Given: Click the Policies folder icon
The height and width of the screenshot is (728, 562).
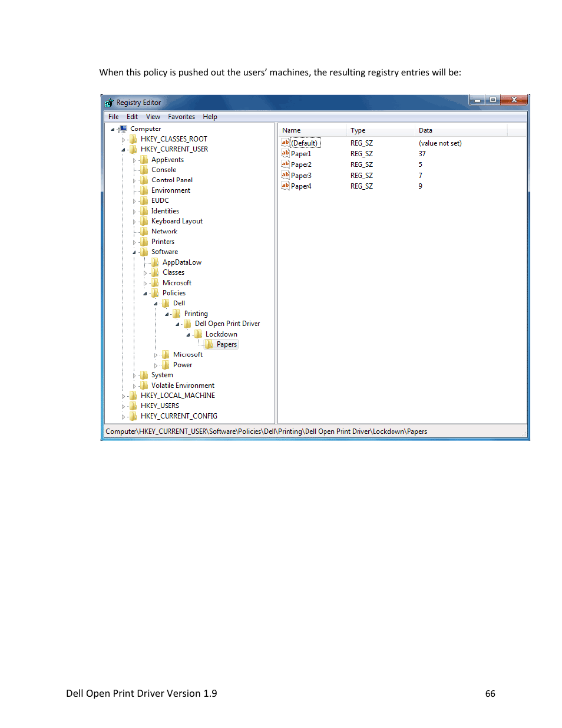Looking at the screenshot, I should pos(155,293).
